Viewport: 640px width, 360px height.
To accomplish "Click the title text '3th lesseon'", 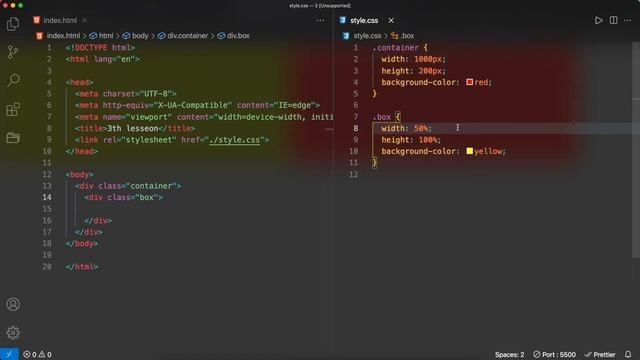I will [132, 129].
